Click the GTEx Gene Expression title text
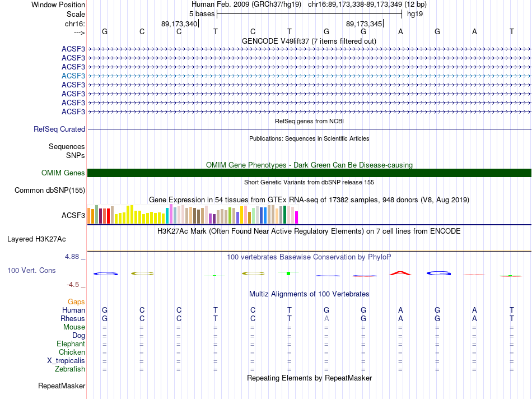The height and width of the screenshot is (399, 532). (x=309, y=199)
